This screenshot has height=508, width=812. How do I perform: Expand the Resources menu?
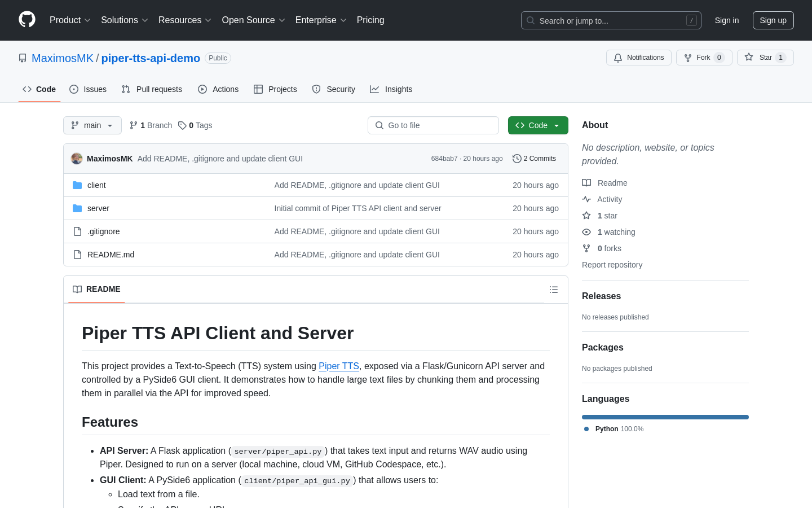[185, 20]
